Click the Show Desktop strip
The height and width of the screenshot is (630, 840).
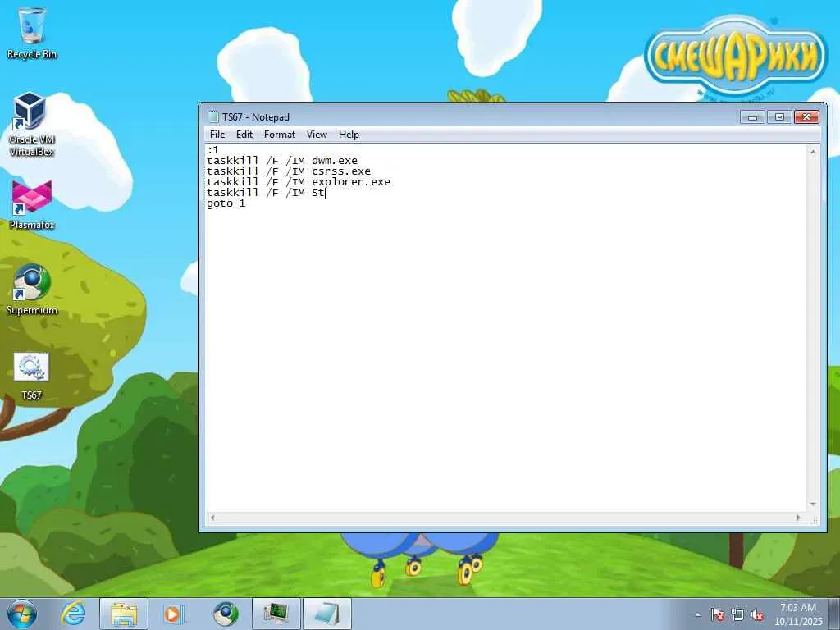click(834, 614)
